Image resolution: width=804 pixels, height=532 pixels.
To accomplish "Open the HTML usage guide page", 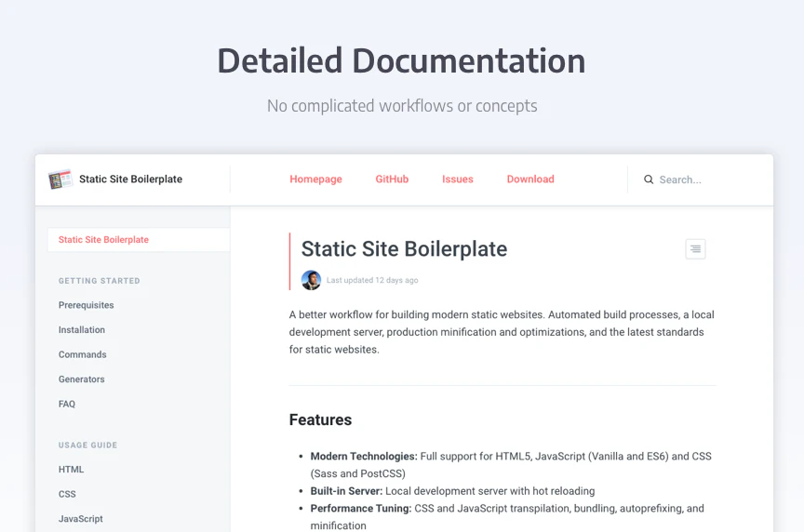I will pos(71,470).
